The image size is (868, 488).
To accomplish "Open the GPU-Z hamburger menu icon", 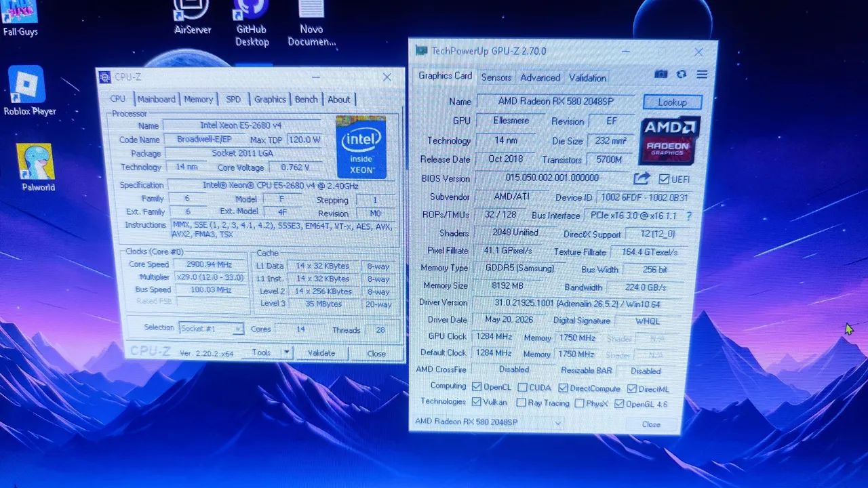I will click(702, 74).
